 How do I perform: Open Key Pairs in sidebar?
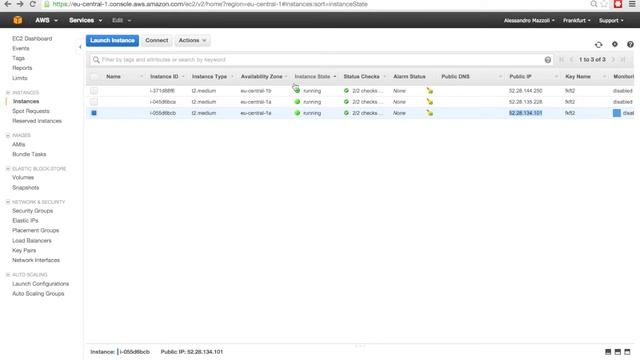pyautogui.click(x=24, y=250)
